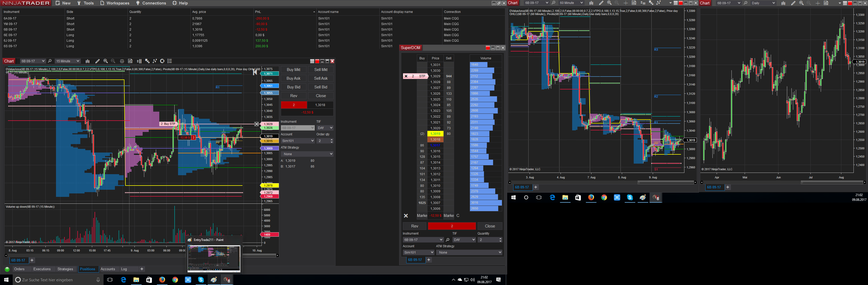868x285 pixels.
Task: Open strategies icon in 15 Minute chart toolbar
Action: 155,61
